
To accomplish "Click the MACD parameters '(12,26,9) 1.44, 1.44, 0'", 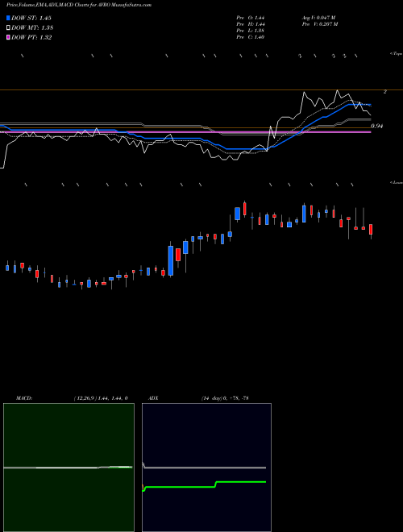I will 101,398.
